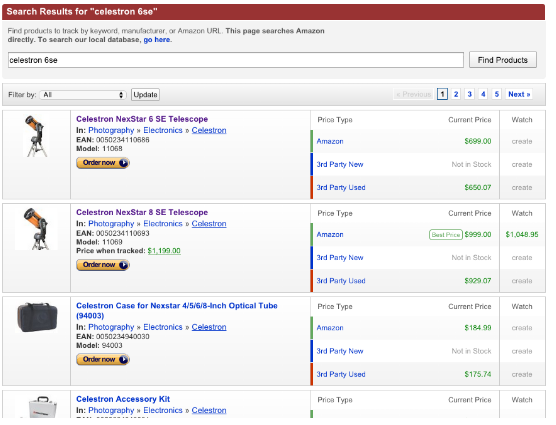Create watch for NexStar 6 SE Amazon price
This screenshot has width=556, height=425.
click(522, 141)
